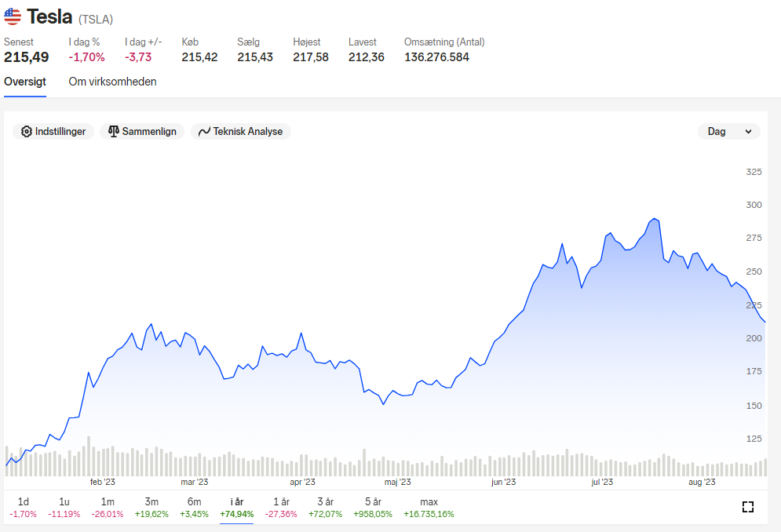Screen dimensions: 781x532
Task: Click the Omsætning value 136.276.584
Action: [x=437, y=57]
